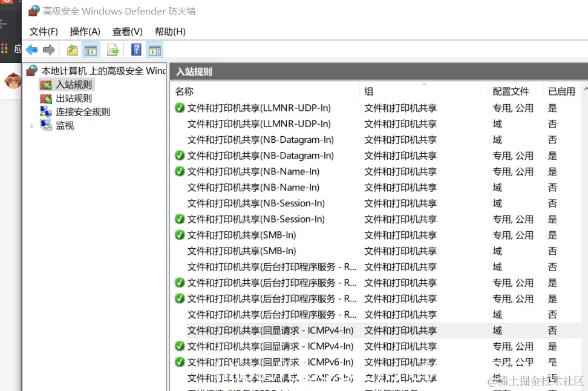Image resolution: width=588 pixels, height=391 pixels.
Task: Click the scroll-up arrow of the rules list
Action: click(x=586, y=89)
